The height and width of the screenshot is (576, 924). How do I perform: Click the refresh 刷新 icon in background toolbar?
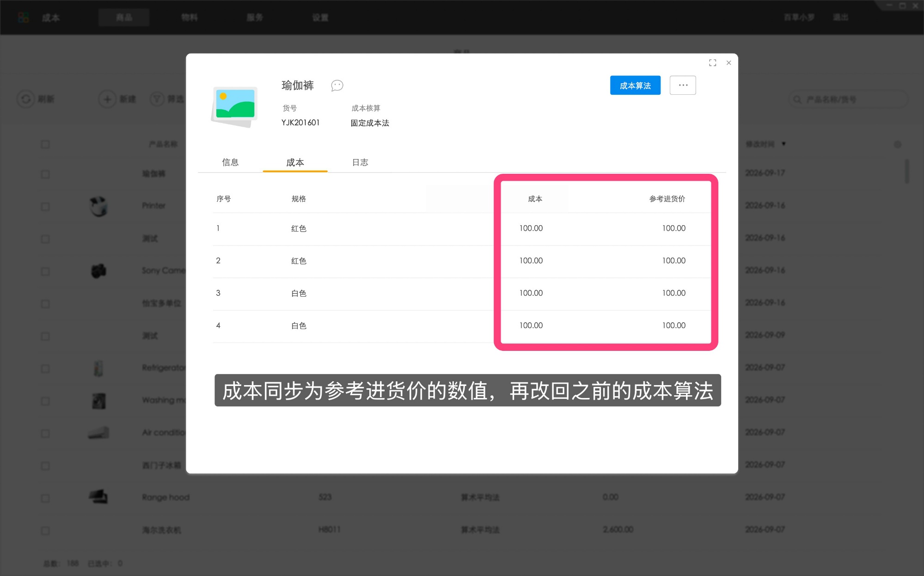point(26,99)
